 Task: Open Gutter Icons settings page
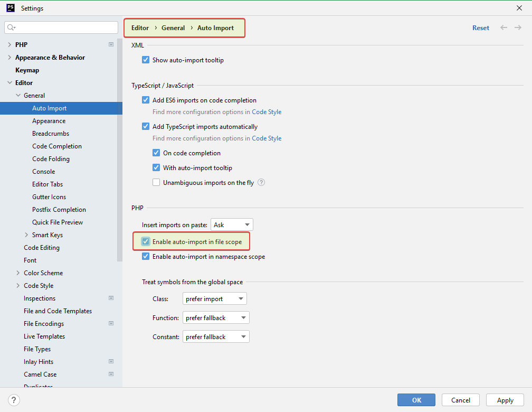click(x=49, y=196)
